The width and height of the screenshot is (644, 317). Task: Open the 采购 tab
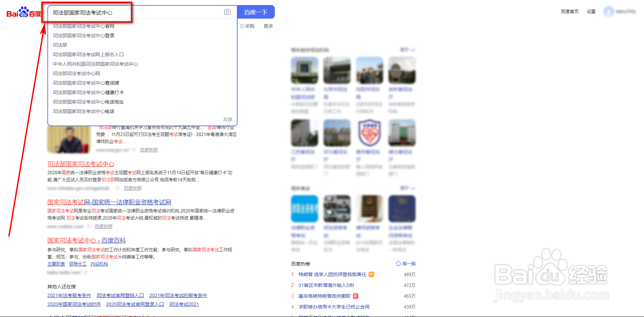[x=247, y=26]
